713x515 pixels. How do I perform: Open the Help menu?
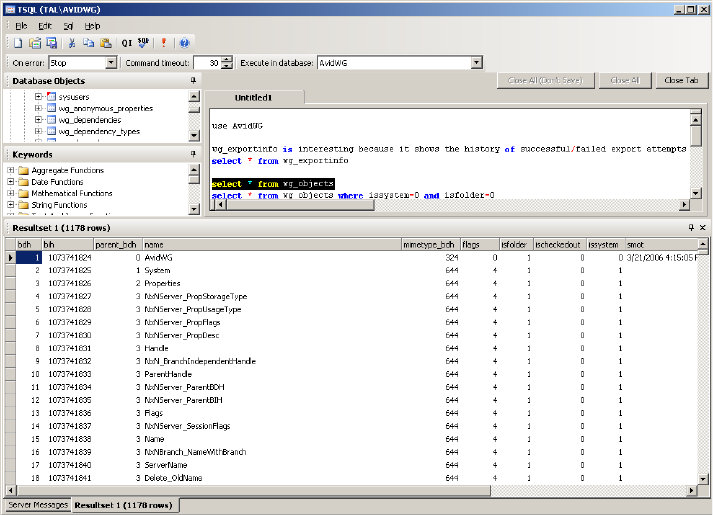[92, 26]
